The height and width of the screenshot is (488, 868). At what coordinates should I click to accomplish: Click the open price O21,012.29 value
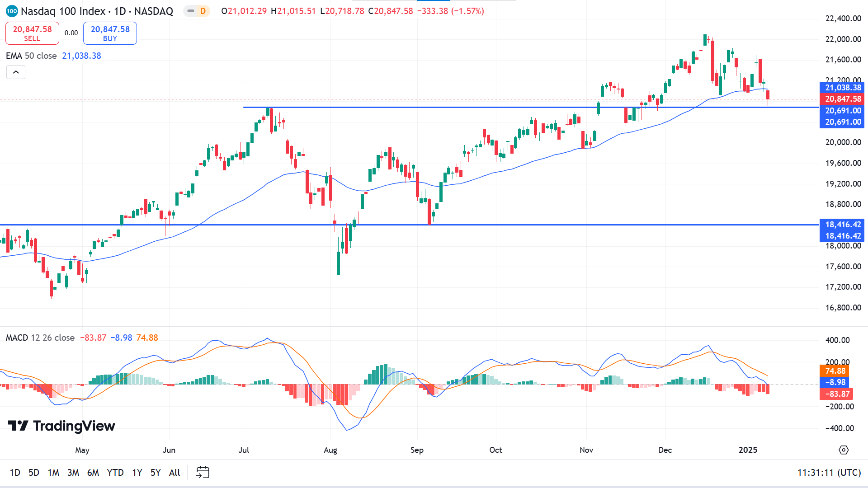click(244, 11)
